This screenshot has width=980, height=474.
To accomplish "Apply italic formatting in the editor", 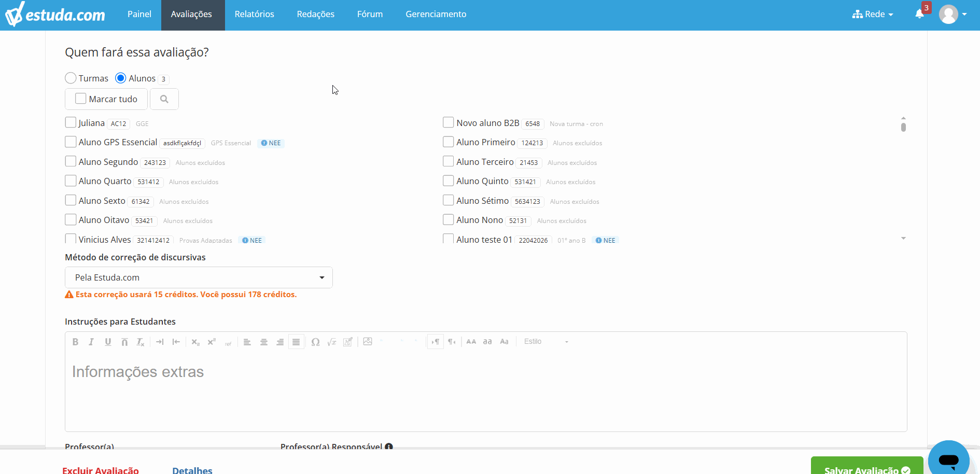I will tap(91, 342).
